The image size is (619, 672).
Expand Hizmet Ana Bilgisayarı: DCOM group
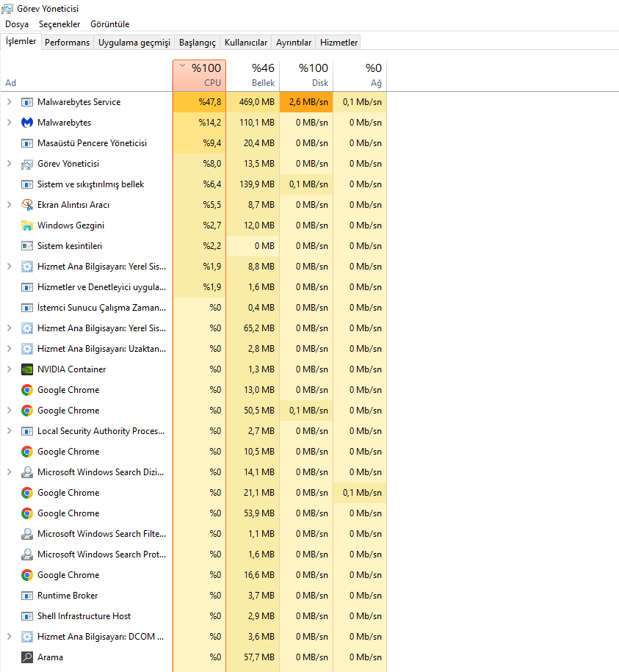(10, 637)
